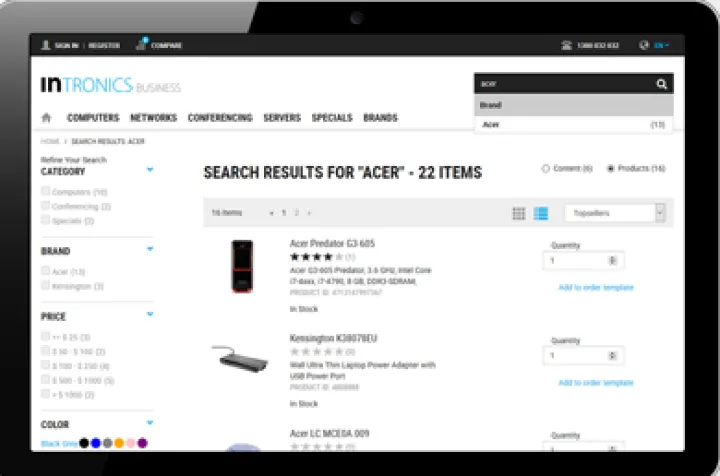Filter by pink color swatch
The image size is (720, 476).
tap(131, 443)
